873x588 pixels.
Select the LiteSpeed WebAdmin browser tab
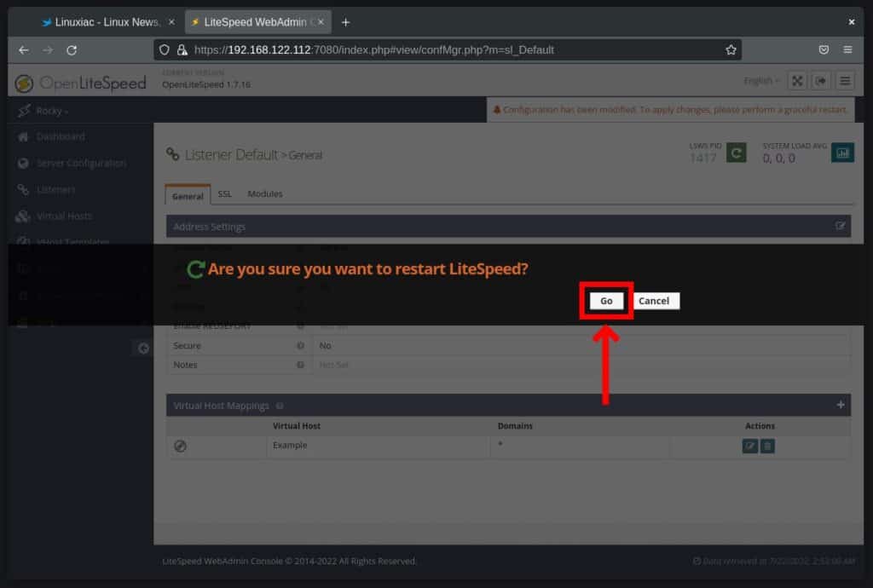pos(257,22)
